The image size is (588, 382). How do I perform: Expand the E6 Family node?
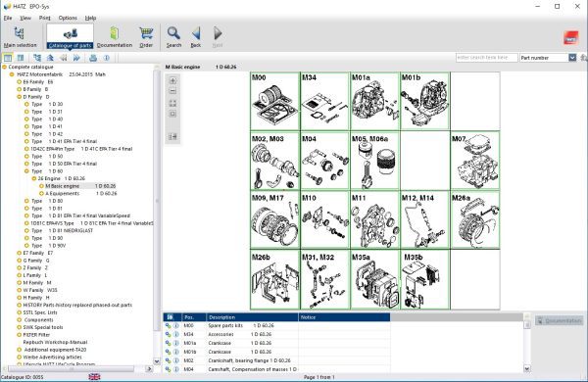click(x=20, y=82)
